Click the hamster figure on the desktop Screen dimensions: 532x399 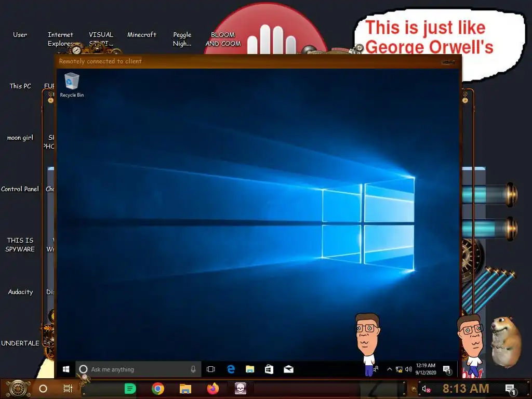pyautogui.click(x=506, y=342)
